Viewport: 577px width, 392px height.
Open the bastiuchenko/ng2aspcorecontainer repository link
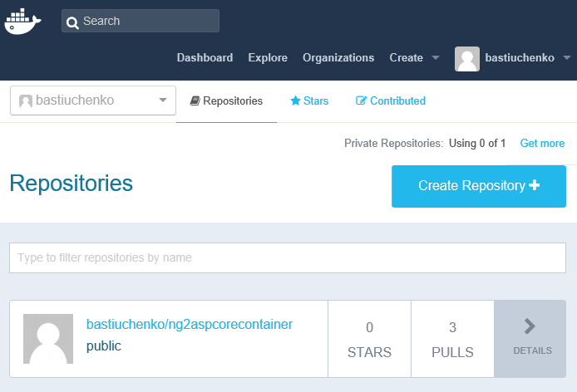[189, 325]
